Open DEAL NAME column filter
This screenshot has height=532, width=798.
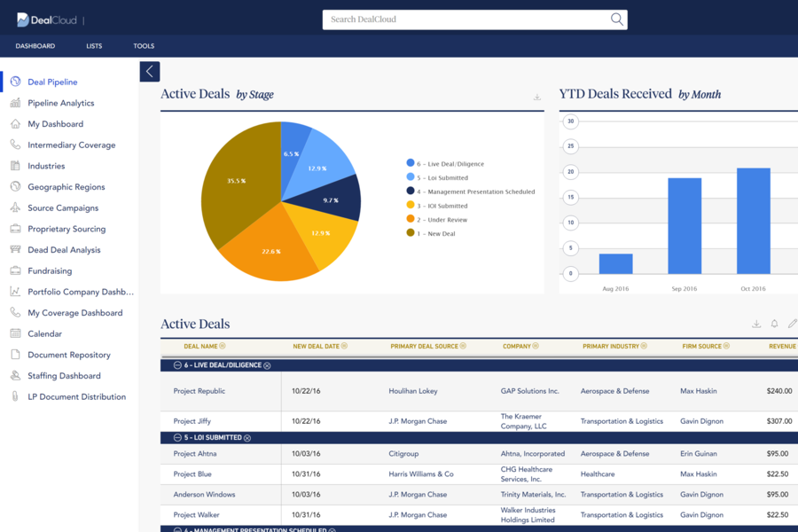coord(223,346)
